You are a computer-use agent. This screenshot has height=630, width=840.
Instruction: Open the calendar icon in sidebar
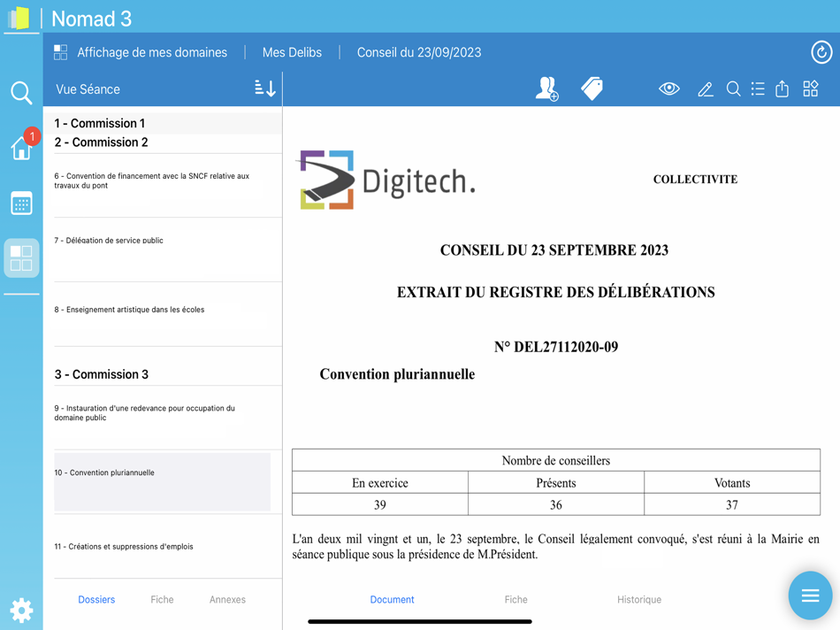tap(21, 204)
